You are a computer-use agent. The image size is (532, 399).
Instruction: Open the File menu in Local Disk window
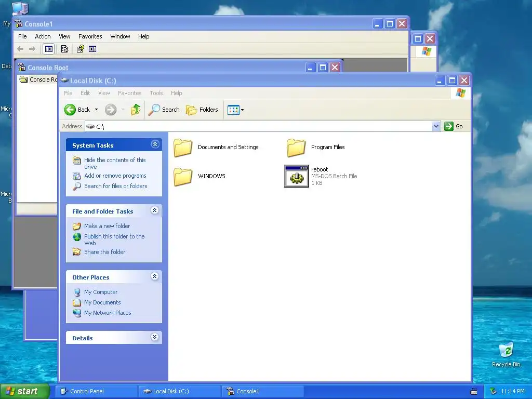pos(68,93)
